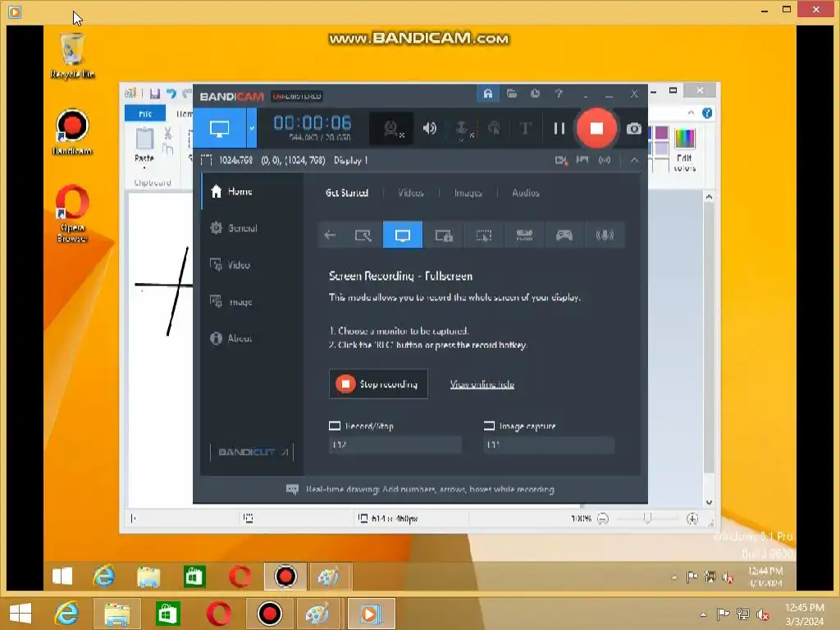Image resolution: width=840 pixels, height=630 pixels.
Task: Switch to Audios tab
Action: point(525,193)
